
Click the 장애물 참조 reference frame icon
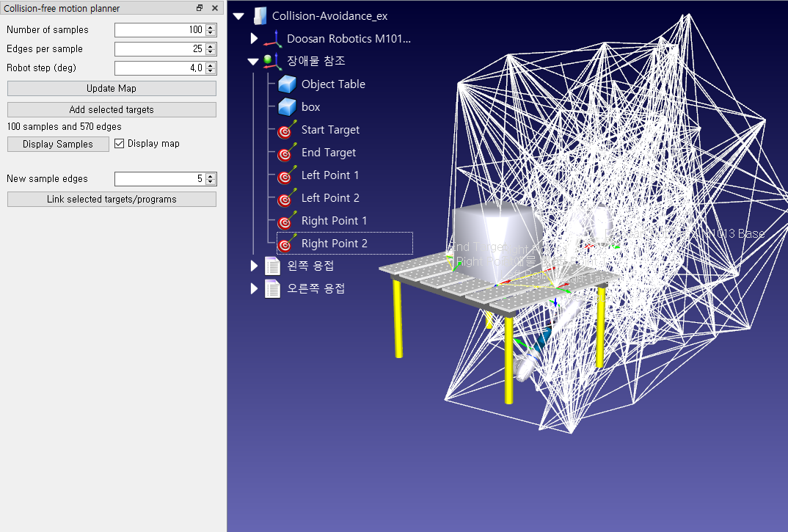(272, 62)
